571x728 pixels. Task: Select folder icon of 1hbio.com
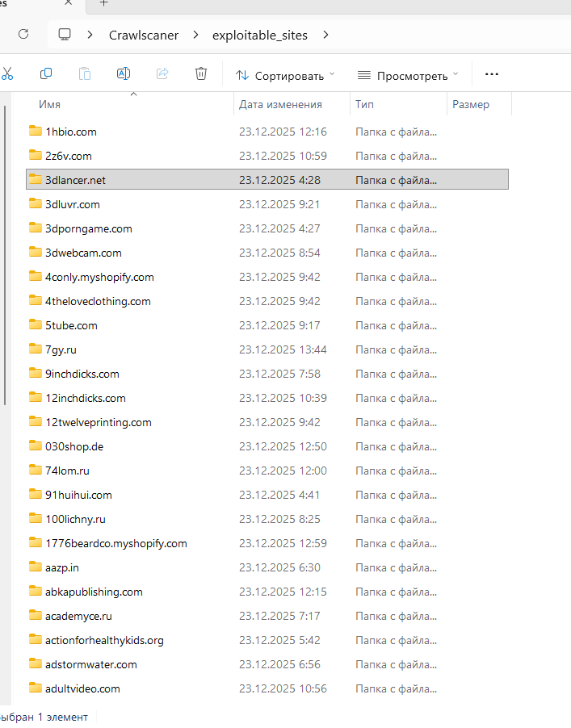36,131
